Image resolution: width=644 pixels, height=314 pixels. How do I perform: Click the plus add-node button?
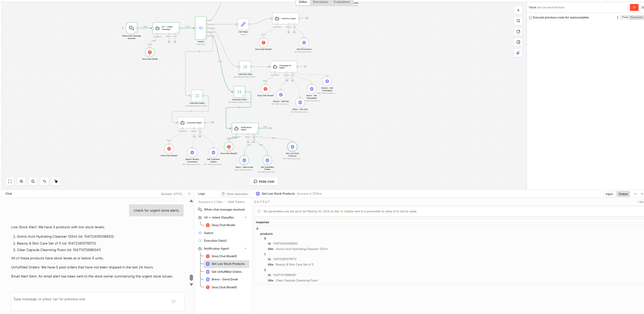pos(518,10)
